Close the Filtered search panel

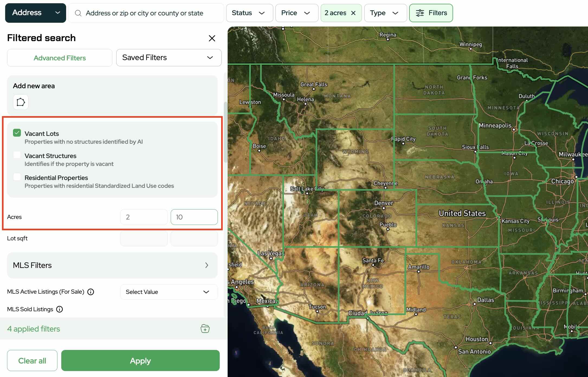pyautogui.click(x=212, y=38)
